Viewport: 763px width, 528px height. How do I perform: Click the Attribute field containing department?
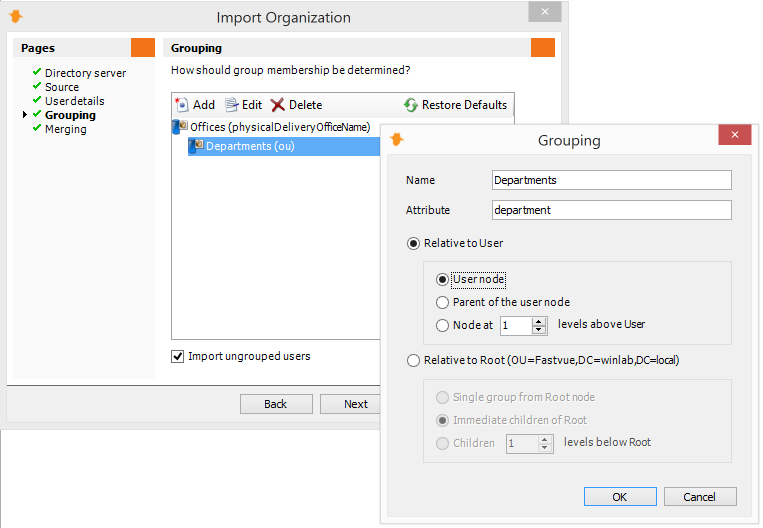point(612,210)
